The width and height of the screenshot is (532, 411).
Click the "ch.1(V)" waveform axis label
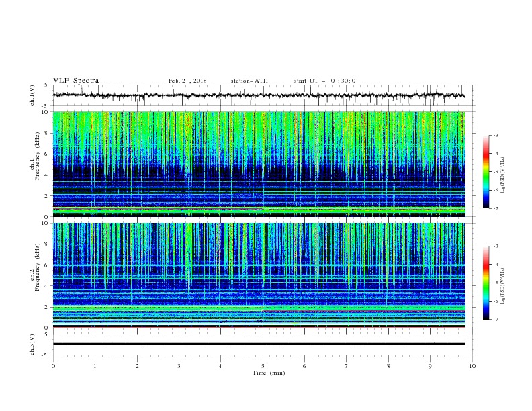32,95
